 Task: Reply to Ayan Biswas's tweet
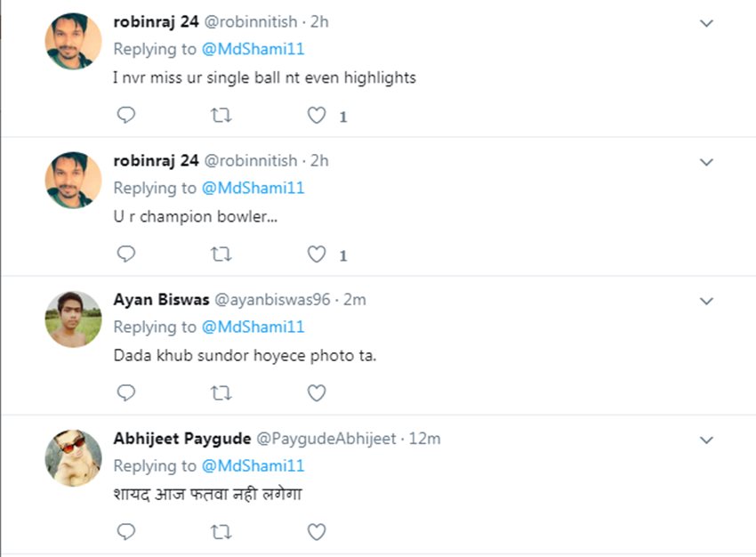tap(126, 392)
